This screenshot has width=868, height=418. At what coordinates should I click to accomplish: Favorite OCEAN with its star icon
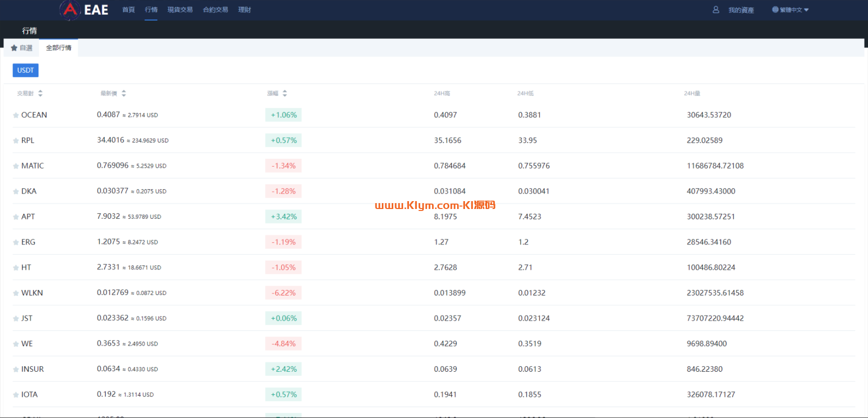tap(16, 116)
